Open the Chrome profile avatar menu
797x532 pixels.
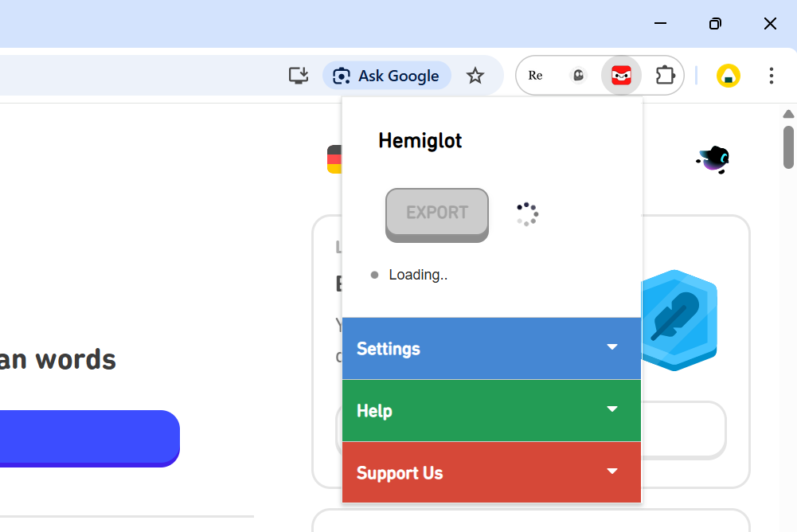(x=728, y=76)
